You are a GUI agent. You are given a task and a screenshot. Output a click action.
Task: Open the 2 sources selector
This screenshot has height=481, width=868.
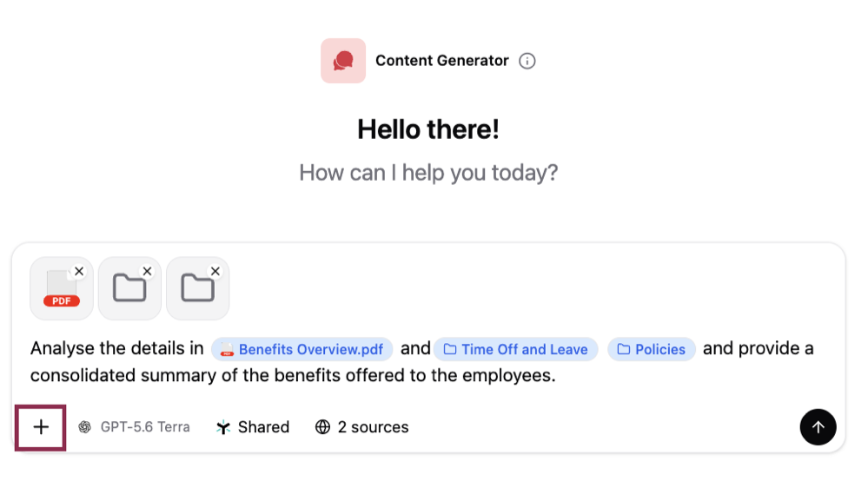[x=361, y=427]
